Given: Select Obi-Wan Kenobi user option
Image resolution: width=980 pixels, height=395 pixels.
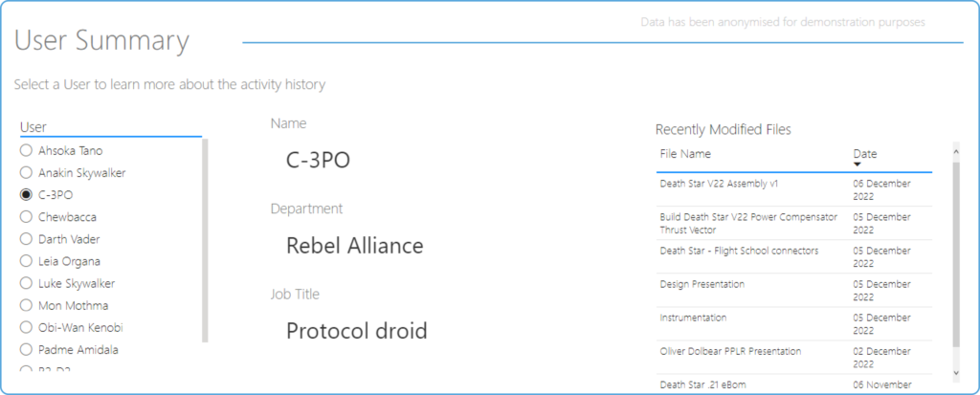Looking at the screenshot, I should click(x=26, y=327).
